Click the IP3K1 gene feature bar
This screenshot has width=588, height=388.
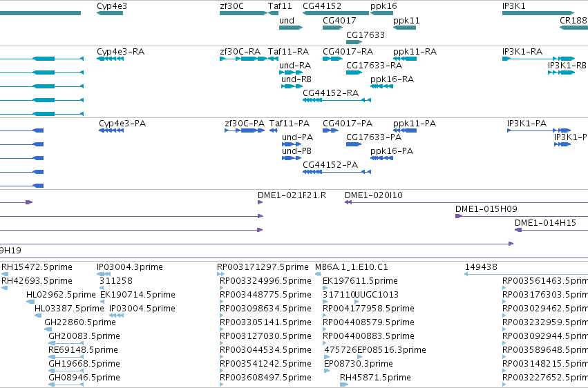(x=538, y=13)
